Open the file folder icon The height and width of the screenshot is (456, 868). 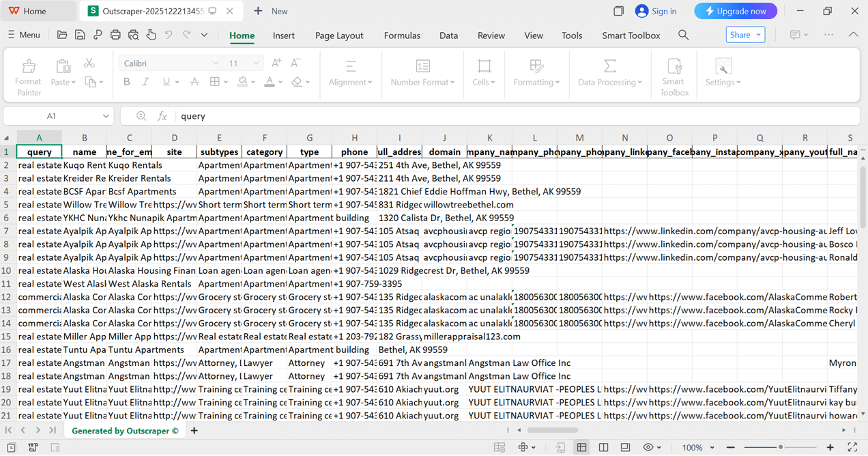62,35
